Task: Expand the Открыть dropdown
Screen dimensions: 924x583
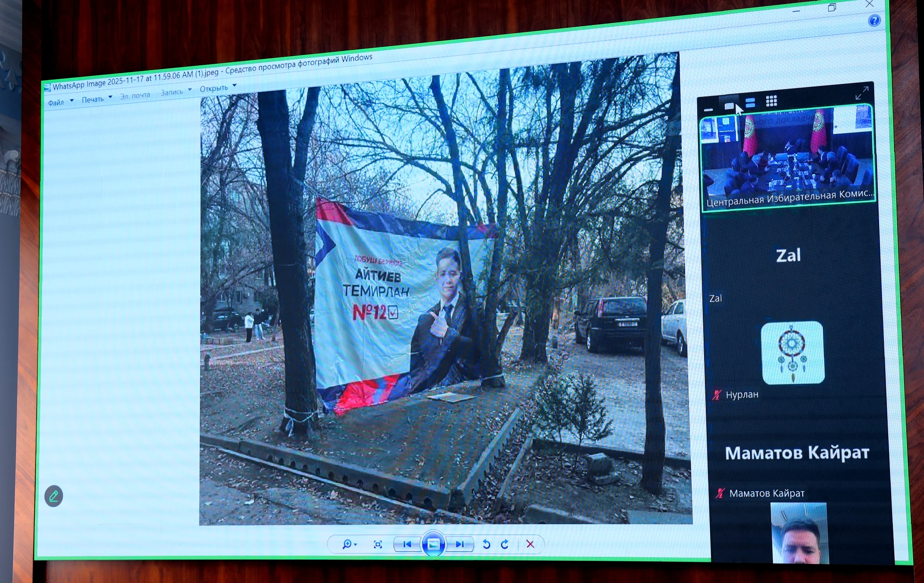Action: [x=234, y=85]
